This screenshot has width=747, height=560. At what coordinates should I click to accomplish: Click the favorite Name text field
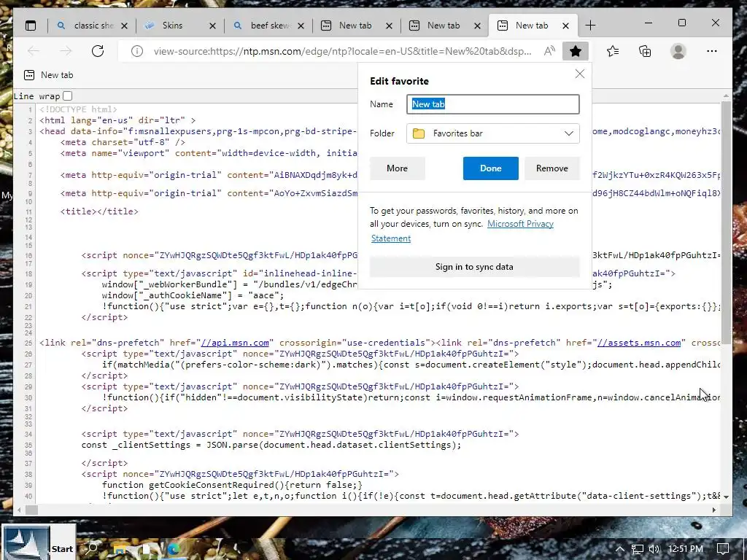point(493,104)
